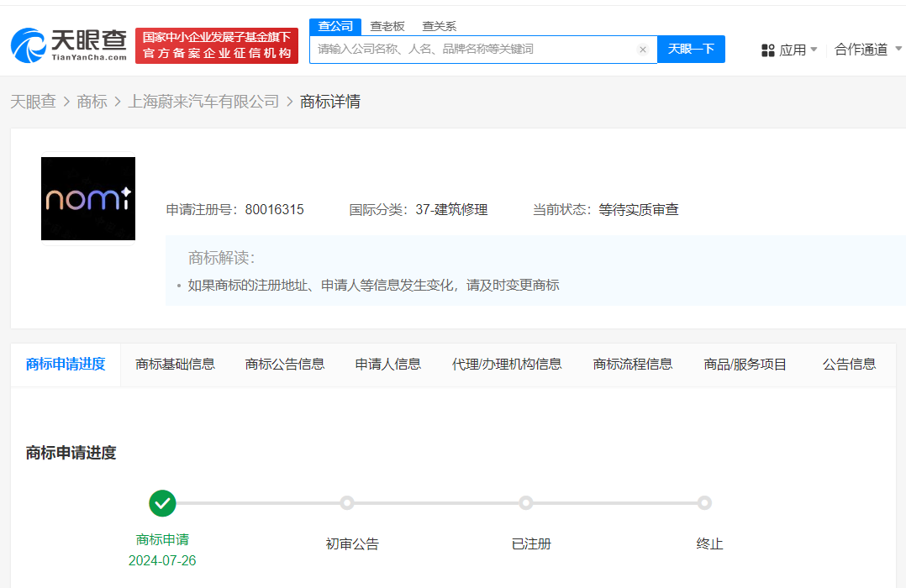Click the apps grid icon beside 应用
906x588 pixels.
pyautogui.click(x=768, y=50)
